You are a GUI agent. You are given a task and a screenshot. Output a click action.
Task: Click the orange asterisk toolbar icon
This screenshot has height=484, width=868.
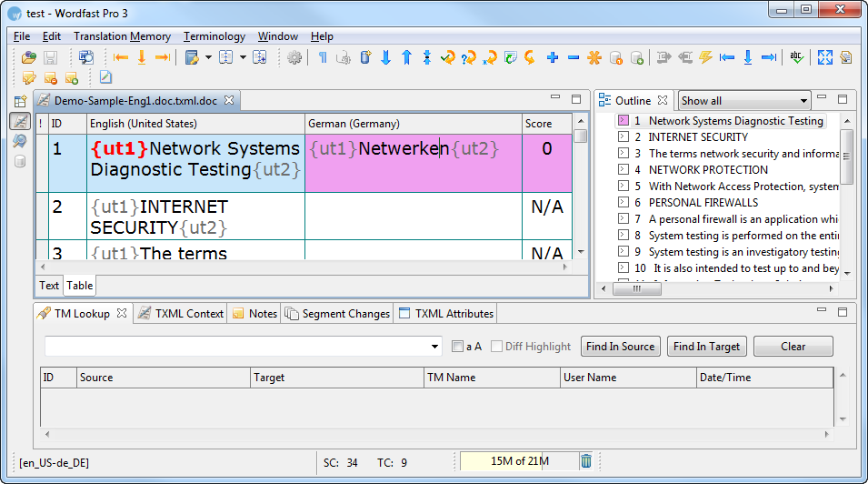pos(594,57)
